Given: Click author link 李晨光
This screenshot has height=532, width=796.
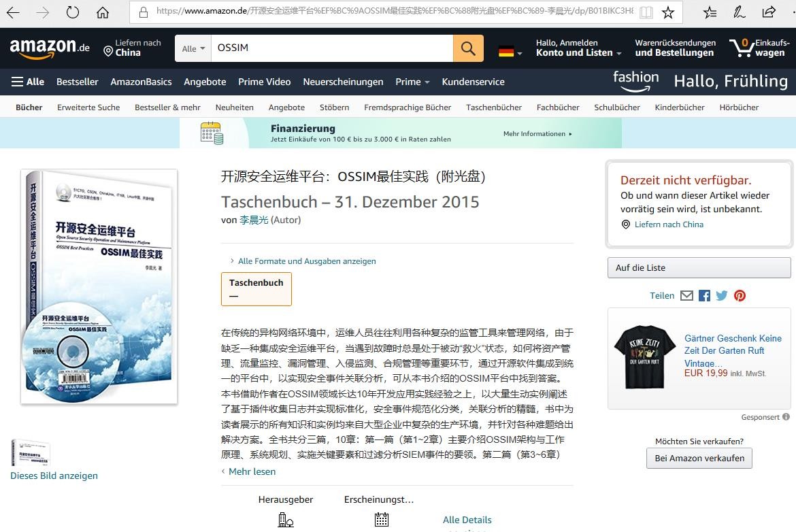Looking at the screenshot, I should coord(254,220).
